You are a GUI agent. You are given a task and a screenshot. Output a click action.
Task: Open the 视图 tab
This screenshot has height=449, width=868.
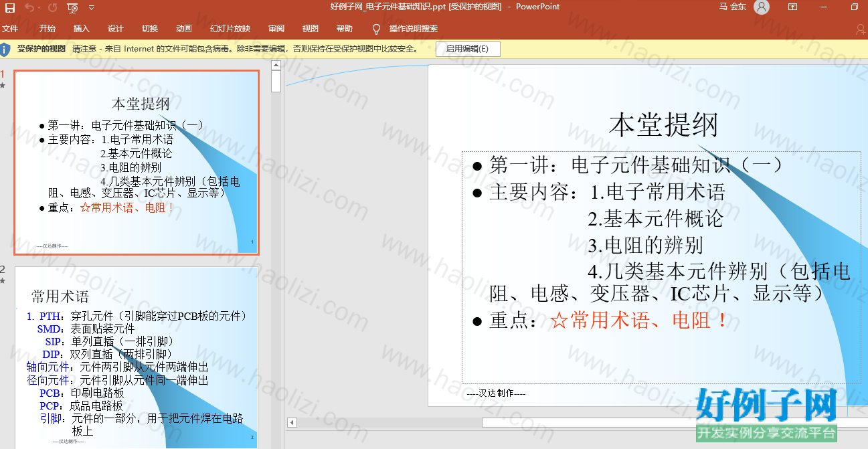tap(311, 29)
